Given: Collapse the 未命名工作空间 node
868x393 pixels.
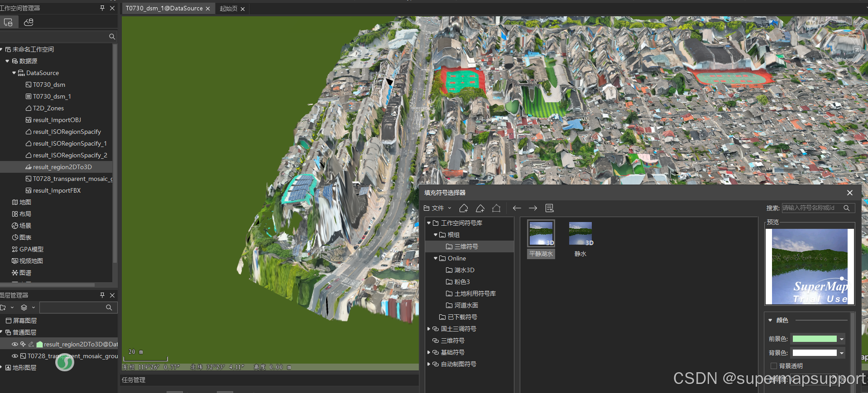Looking at the screenshot, I should point(2,49).
